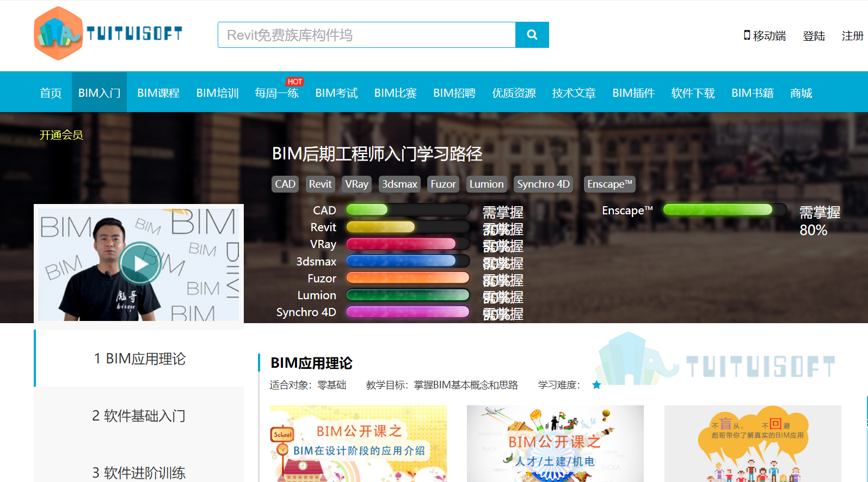
Task: Open 真实的BIM应用 course thumbnail
Action: pos(753,443)
